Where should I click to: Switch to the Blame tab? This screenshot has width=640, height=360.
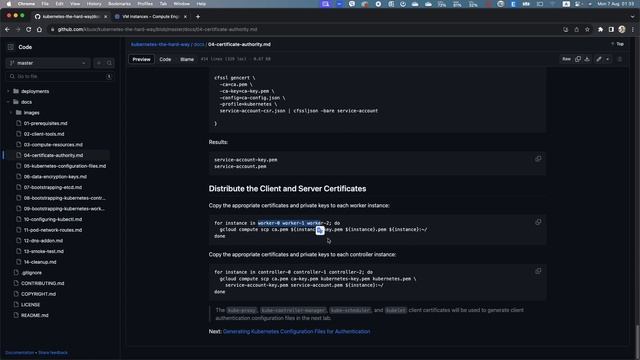(187, 59)
